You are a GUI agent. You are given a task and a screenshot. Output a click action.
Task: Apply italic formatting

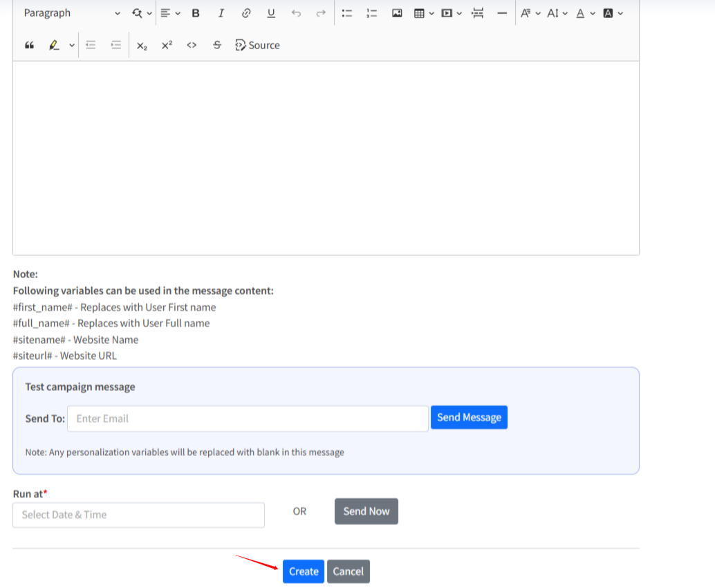click(221, 13)
